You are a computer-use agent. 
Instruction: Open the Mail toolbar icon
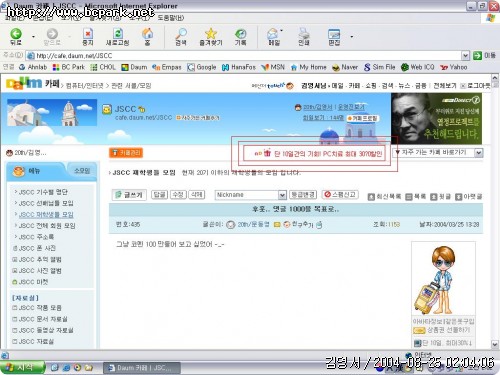coord(274,37)
